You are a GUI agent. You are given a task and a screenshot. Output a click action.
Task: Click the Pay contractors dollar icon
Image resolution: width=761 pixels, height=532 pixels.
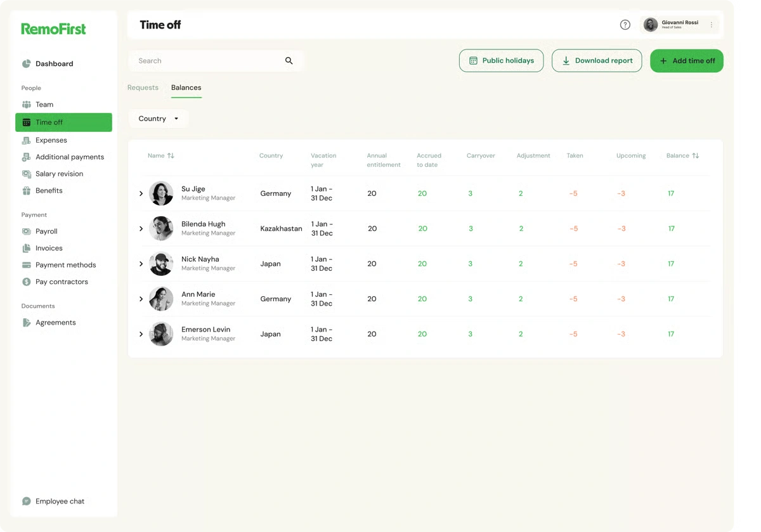tap(27, 282)
